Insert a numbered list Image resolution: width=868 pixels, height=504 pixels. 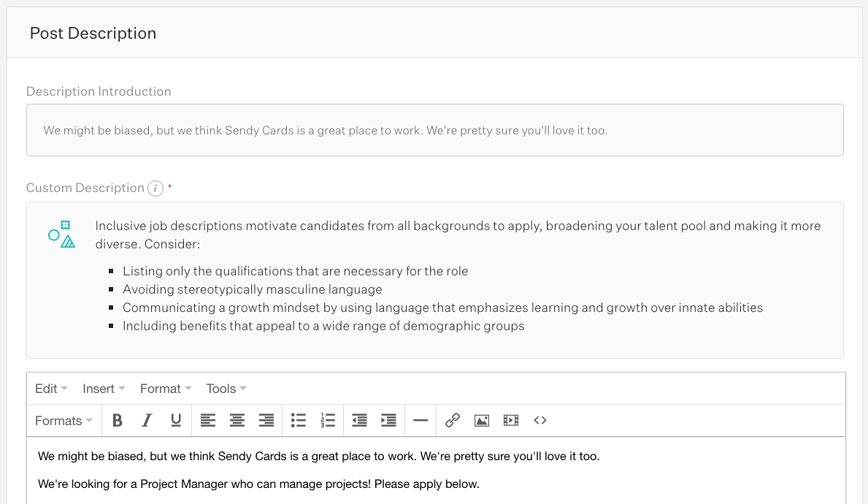[327, 420]
